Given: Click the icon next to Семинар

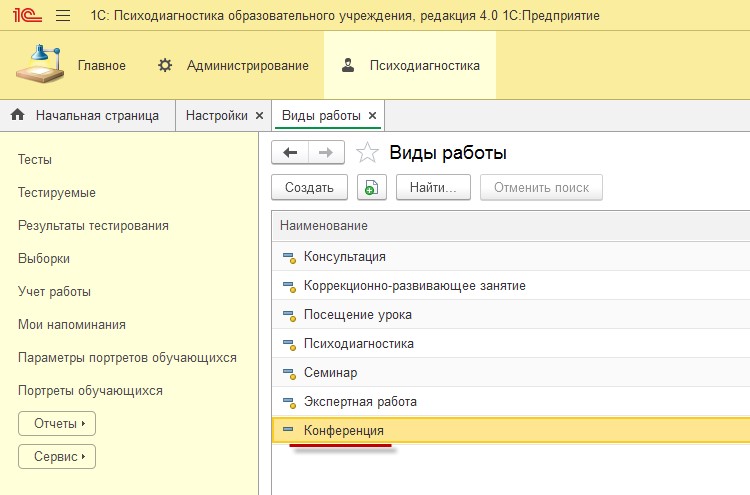Looking at the screenshot, I should point(289,373).
